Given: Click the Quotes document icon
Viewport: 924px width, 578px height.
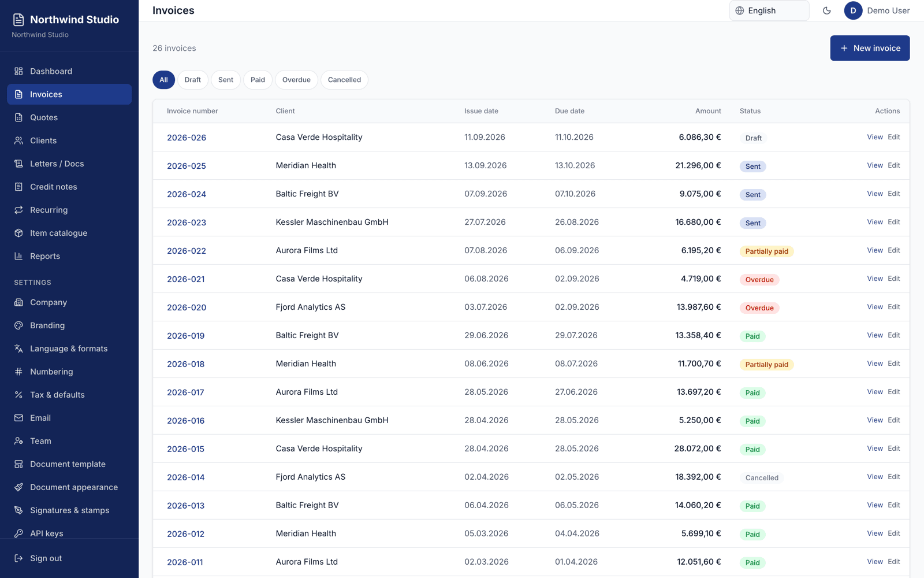Looking at the screenshot, I should [18, 117].
